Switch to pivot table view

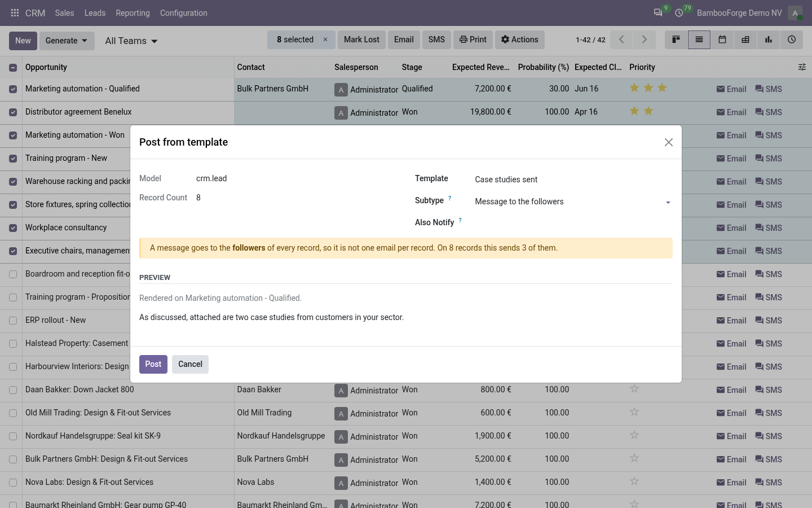tap(745, 40)
